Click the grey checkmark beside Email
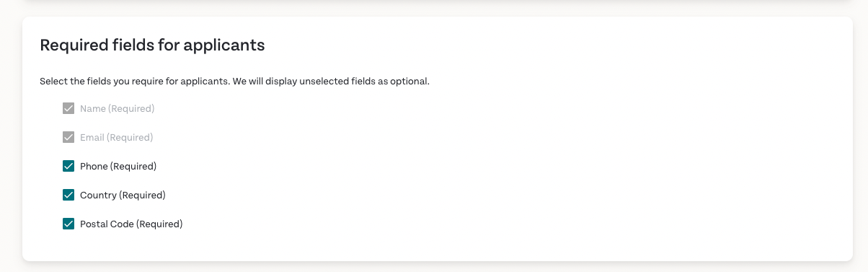 coord(68,137)
